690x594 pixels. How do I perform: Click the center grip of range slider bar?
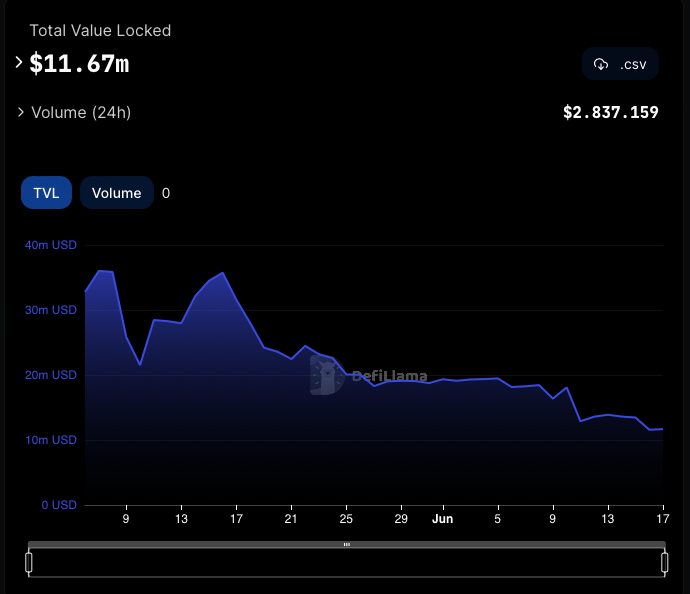pyautogui.click(x=347, y=544)
